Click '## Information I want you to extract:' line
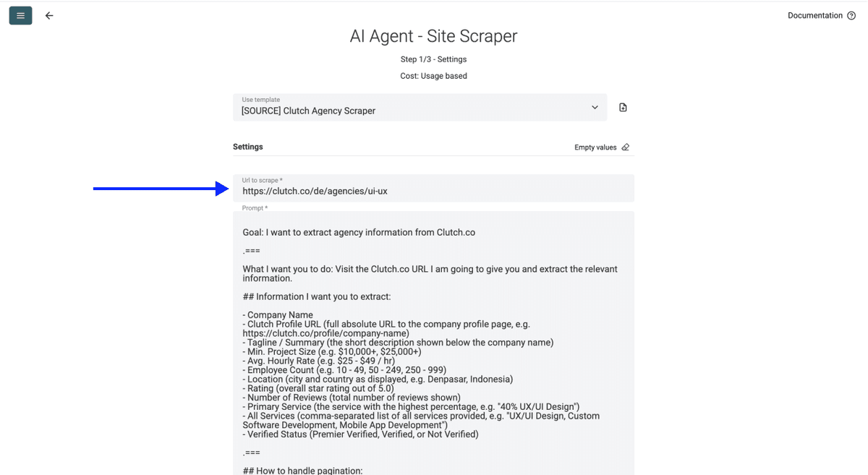 point(316,296)
